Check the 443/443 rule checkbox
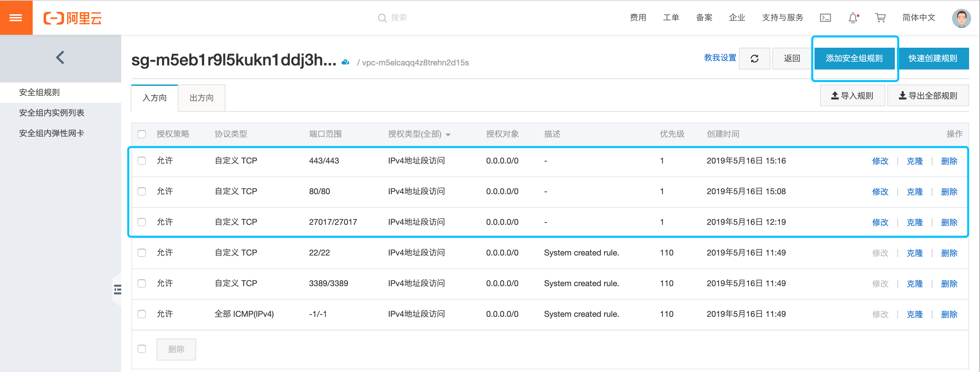Viewport: 980px width, 372px height. pyautogui.click(x=142, y=161)
